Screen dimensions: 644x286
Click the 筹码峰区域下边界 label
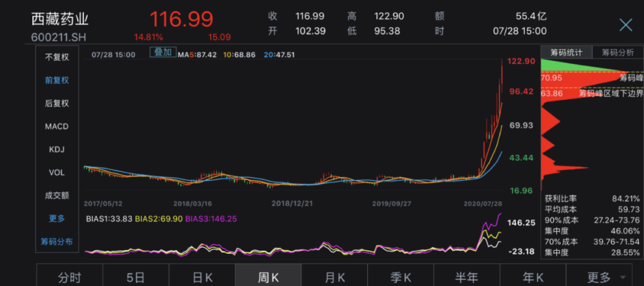click(611, 93)
